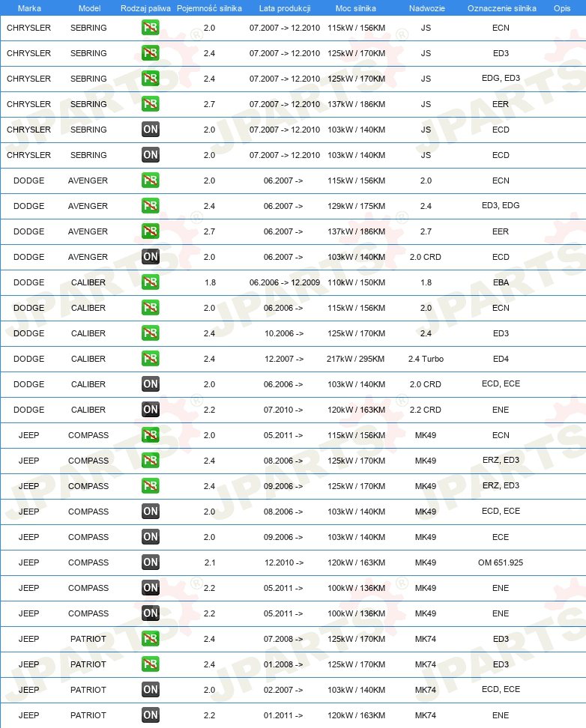The height and width of the screenshot is (728, 586).
Task: Click the 1.8 engine capacity value
Action: 210,282
